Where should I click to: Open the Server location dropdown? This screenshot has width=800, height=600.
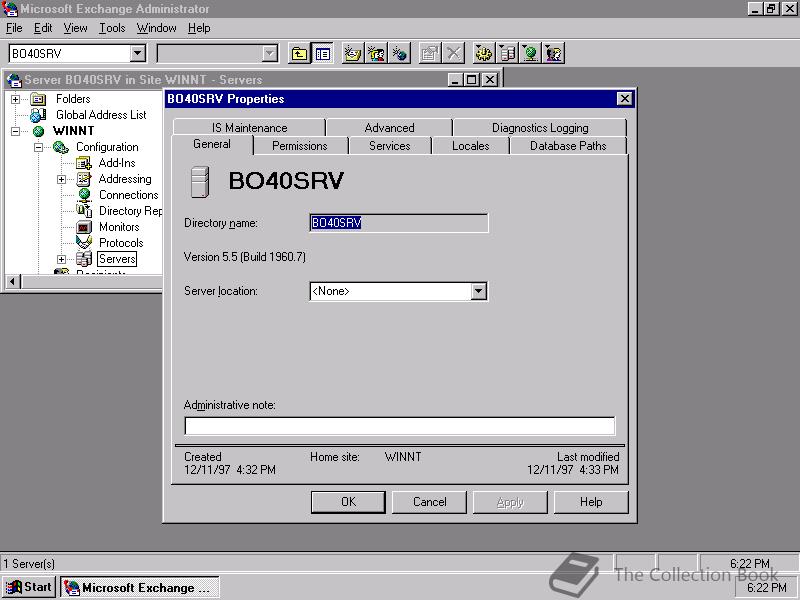click(x=478, y=291)
